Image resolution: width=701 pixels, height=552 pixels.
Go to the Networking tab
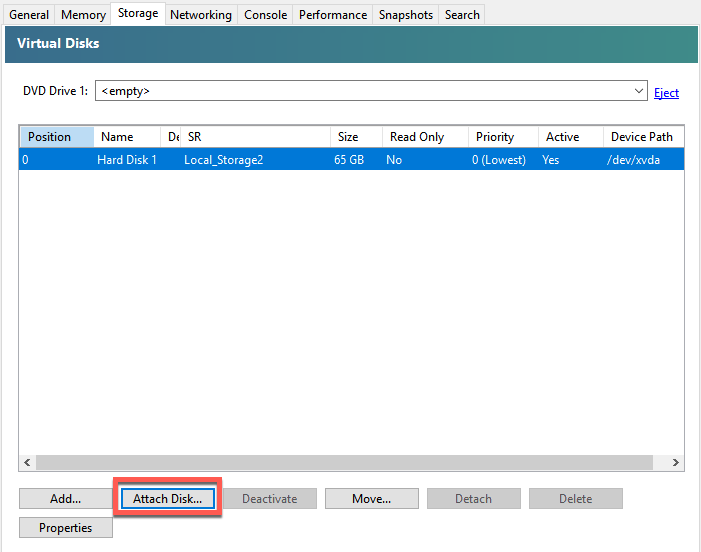pyautogui.click(x=201, y=15)
